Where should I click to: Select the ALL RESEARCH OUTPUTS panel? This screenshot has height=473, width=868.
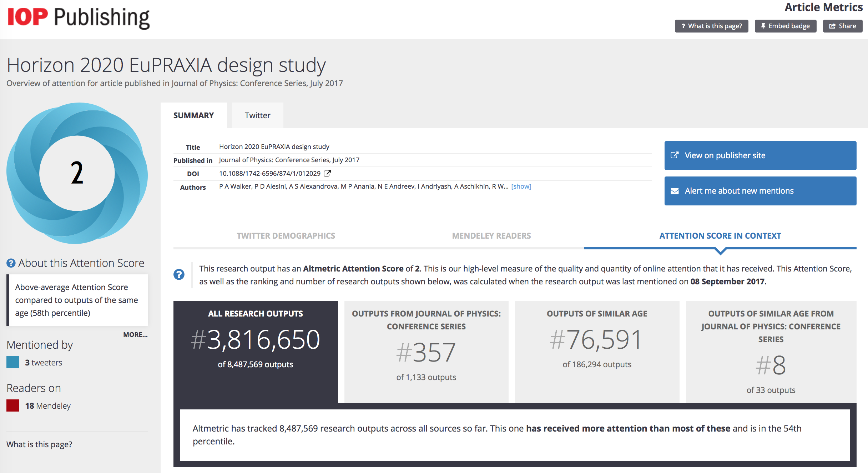(256, 352)
